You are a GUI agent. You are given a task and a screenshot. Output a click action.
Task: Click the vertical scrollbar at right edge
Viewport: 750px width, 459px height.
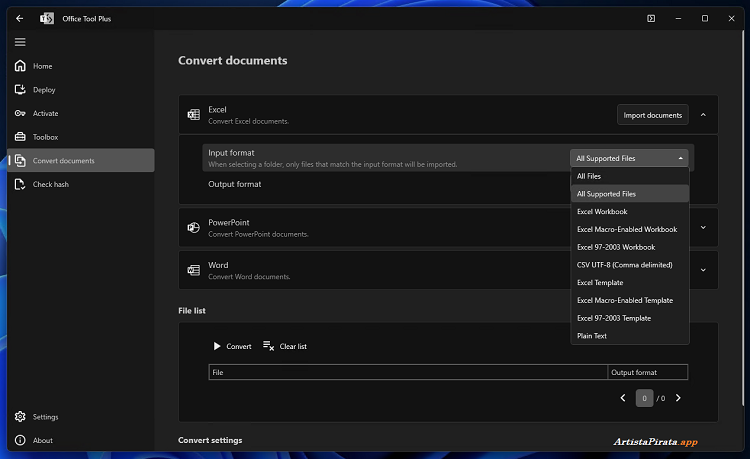click(x=744, y=218)
